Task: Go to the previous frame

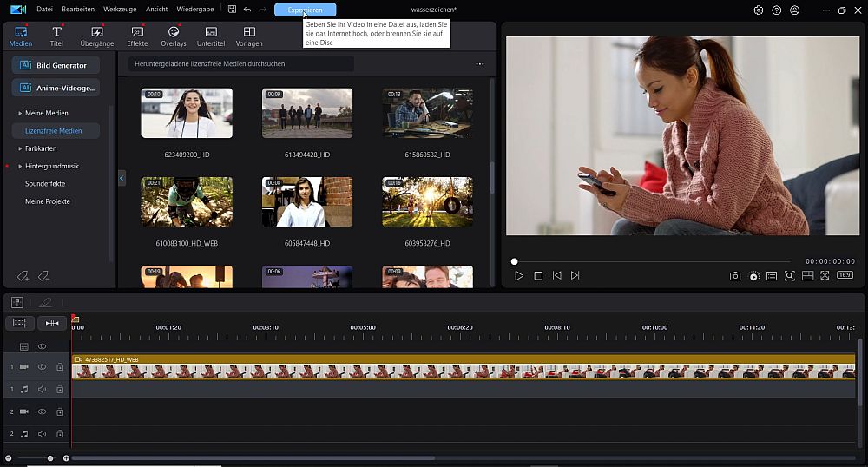Action: (x=557, y=275)
